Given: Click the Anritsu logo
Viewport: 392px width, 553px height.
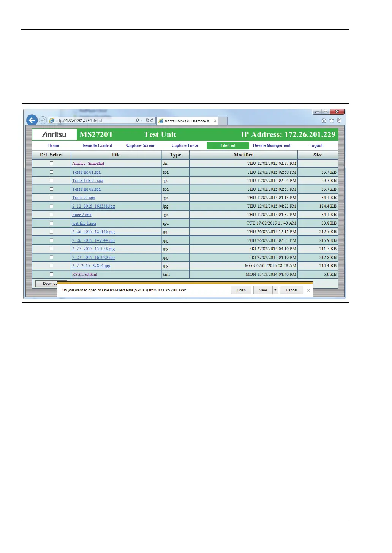Looking at the screenshot, I should coord(54,134).
